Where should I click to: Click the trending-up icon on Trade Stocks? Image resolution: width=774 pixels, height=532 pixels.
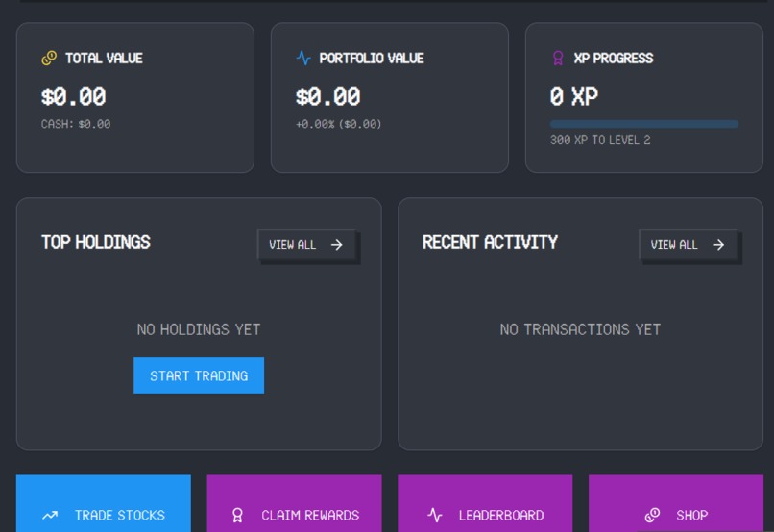point(50,516)
